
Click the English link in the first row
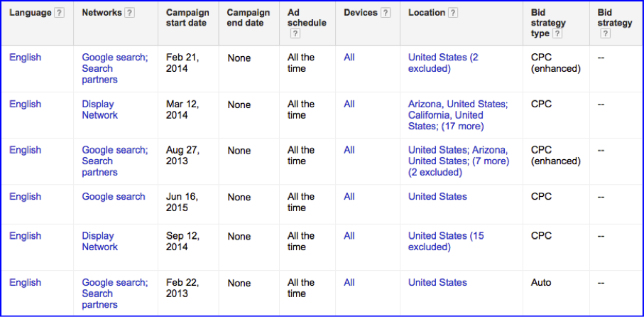[26, 58]
